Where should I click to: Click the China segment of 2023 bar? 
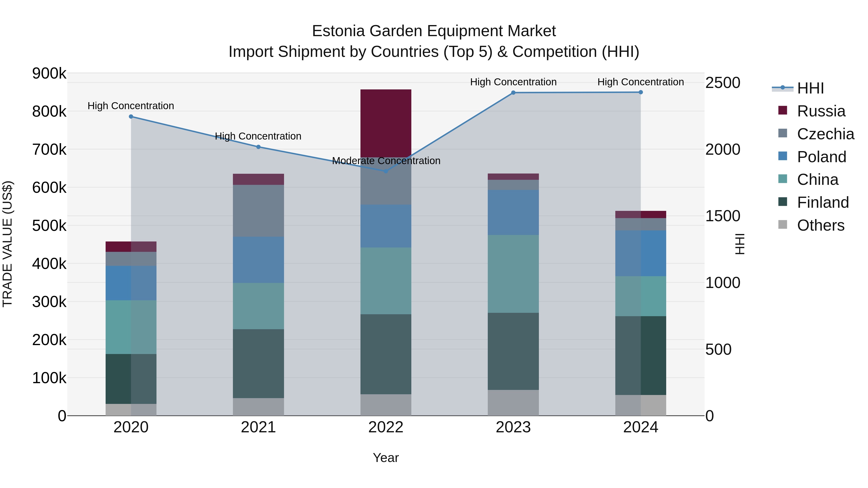pos(513,274)
